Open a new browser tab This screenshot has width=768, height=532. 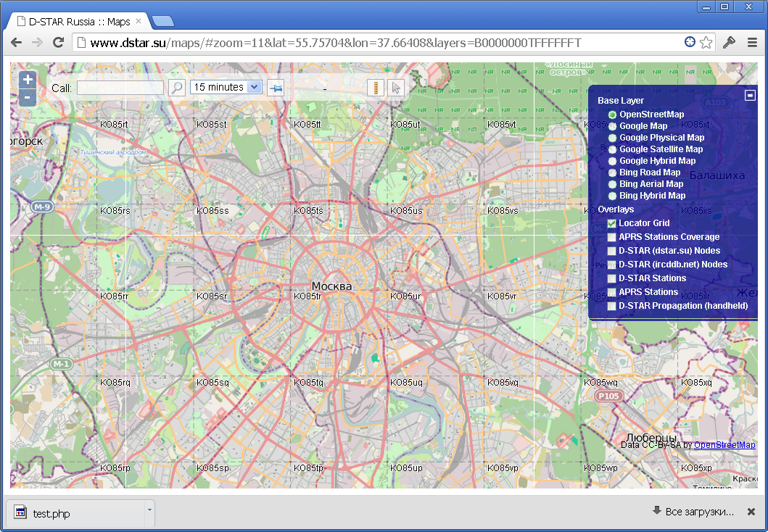coord(162,21)
